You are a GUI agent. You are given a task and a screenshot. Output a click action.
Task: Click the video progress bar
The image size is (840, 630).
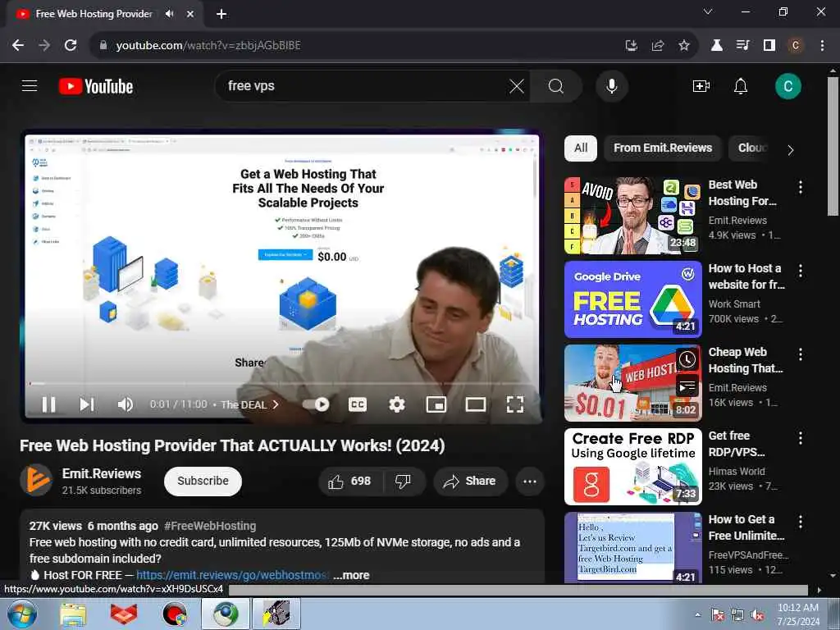coord(283,384)
